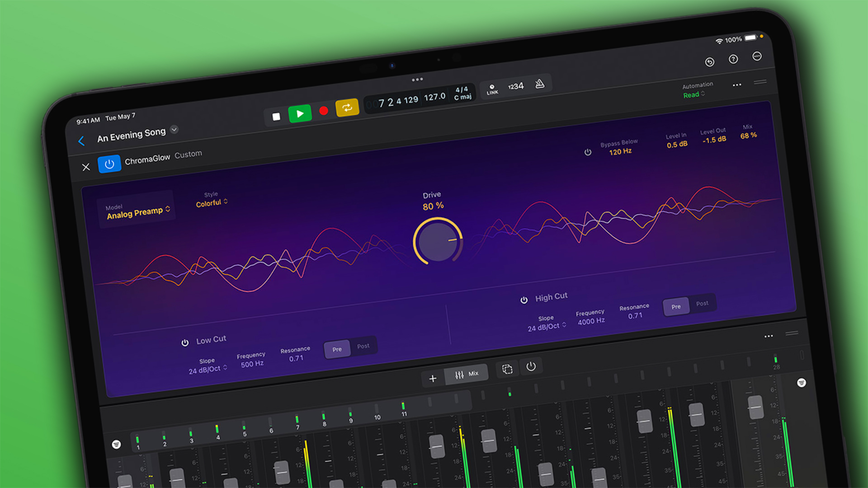The image size is (868, 488).
Task: Click the undo history icon
Action: pos(710,62)
